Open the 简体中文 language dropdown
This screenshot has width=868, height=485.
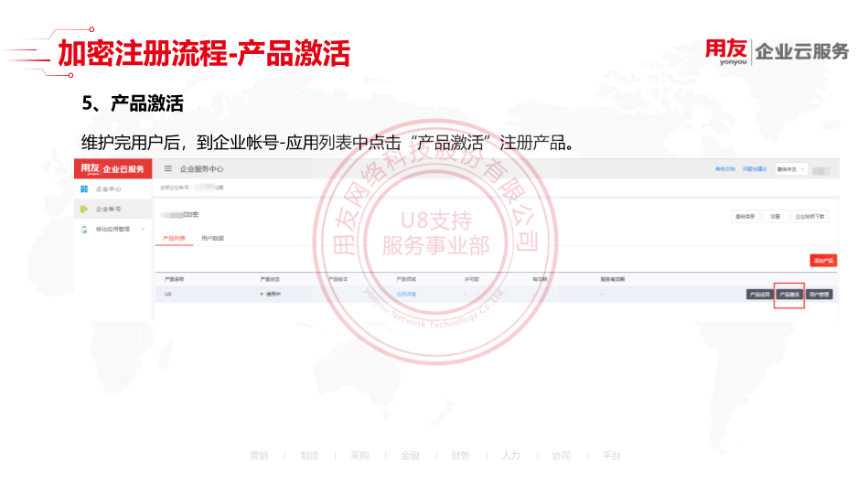[790, 169]
